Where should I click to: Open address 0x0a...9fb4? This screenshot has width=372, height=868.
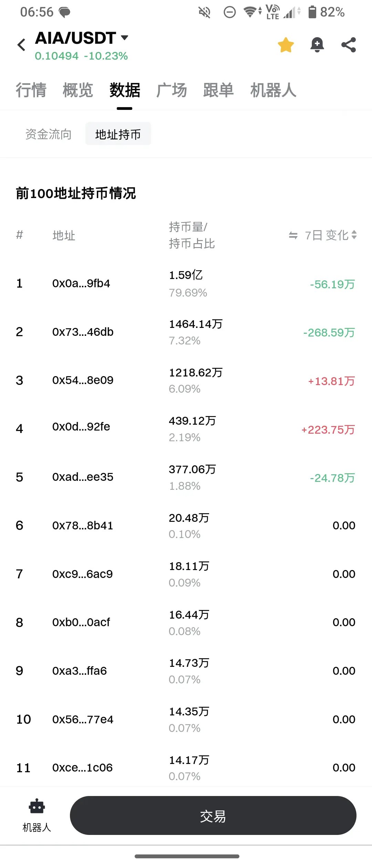(81, 283)
